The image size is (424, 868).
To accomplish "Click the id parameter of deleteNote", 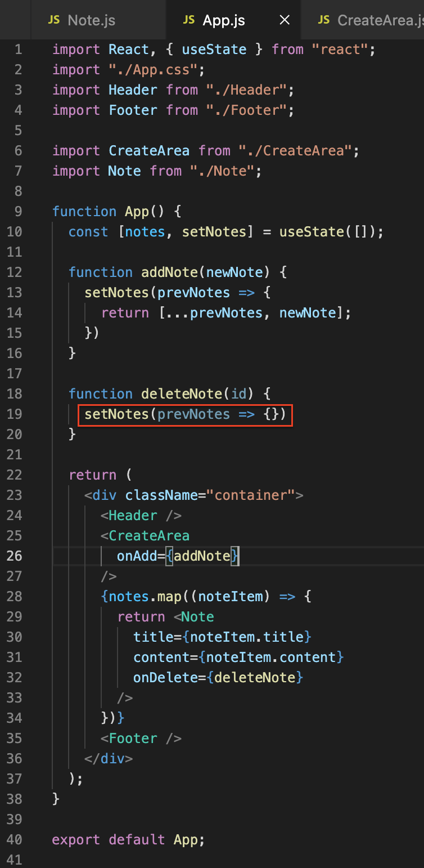I will [x=238, y=393].
